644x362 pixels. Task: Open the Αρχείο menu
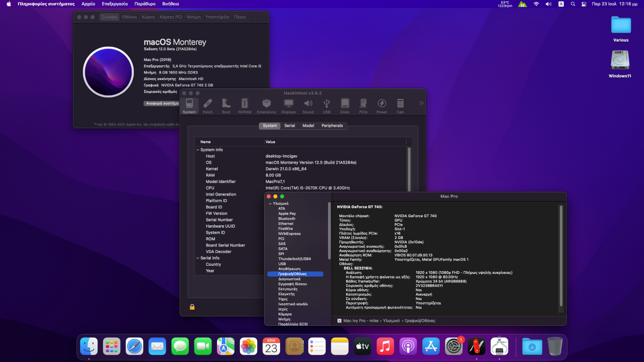pyautogui.click(x=88, y=4)
